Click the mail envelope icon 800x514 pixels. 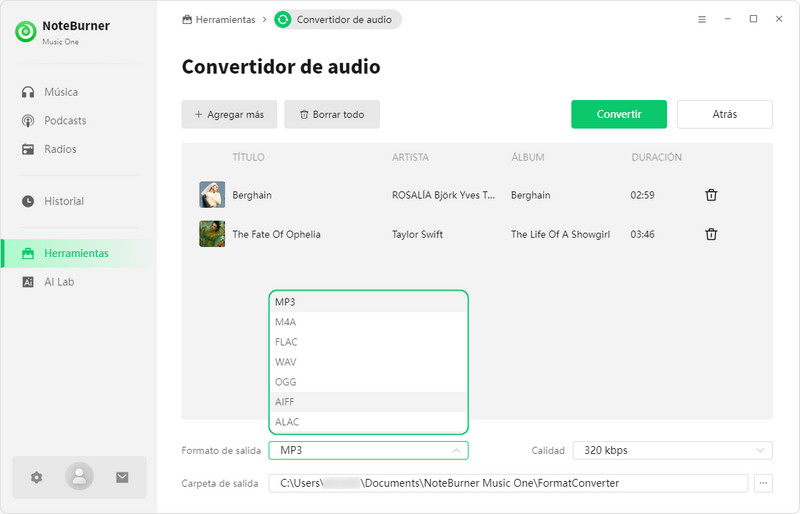(122, 477)
